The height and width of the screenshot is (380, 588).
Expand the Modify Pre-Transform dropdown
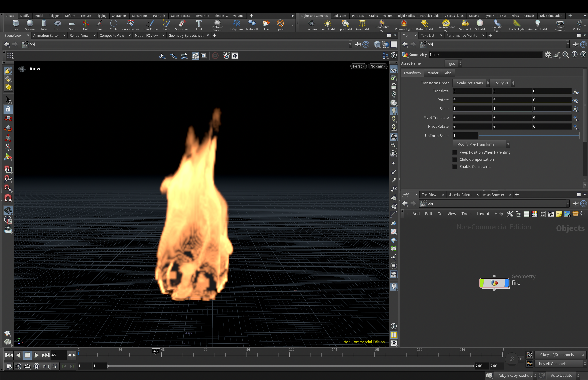point(481,144)
